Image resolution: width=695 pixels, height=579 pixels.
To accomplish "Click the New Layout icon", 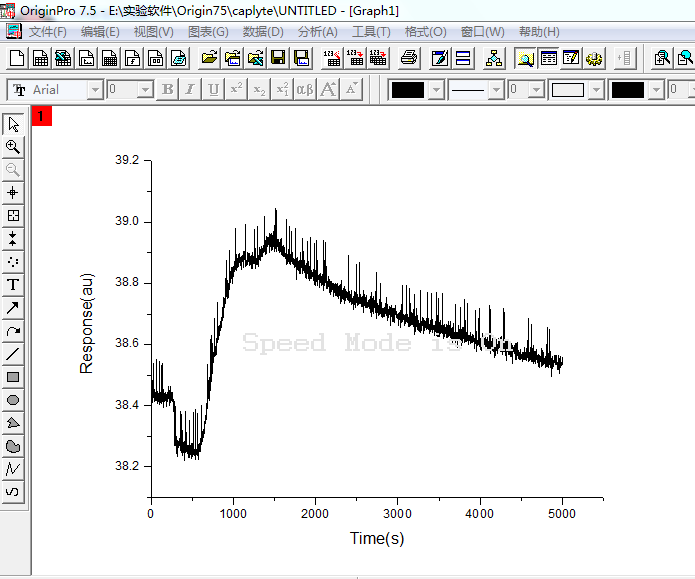I will pos(156,58).
